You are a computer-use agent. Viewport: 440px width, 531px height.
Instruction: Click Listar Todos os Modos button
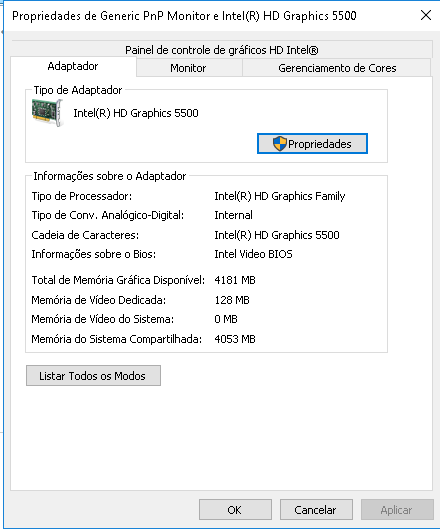[x=93, y=376]
